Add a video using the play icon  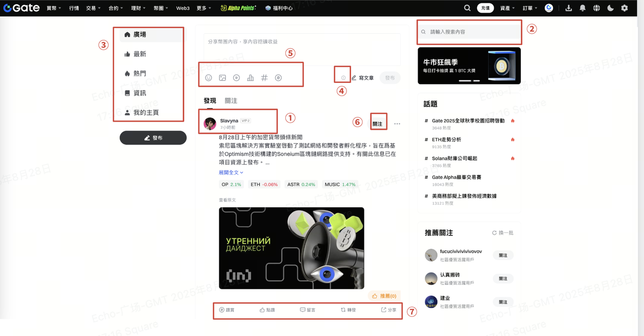(236, 78)
